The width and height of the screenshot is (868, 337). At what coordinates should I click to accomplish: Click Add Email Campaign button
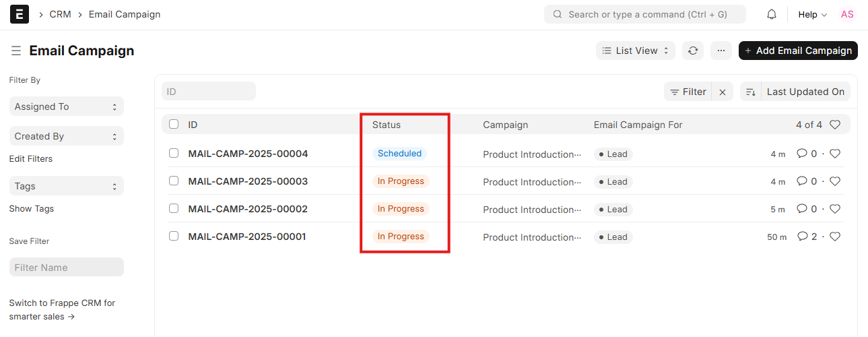click(x=797, y=51)
